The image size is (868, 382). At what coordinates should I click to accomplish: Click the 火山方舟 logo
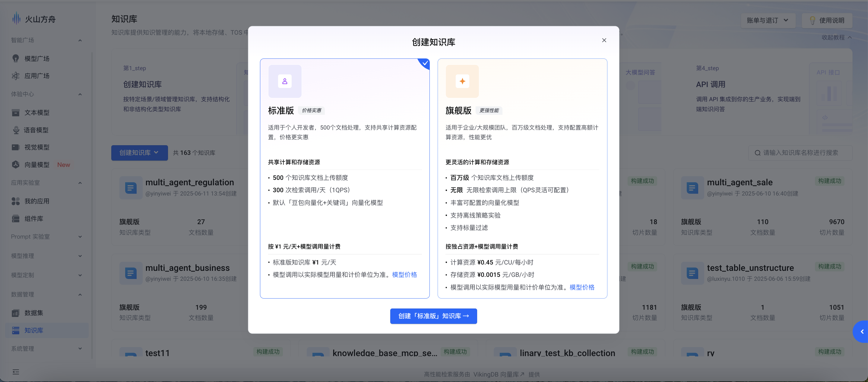pyautogui.click(x=33, y=19)
